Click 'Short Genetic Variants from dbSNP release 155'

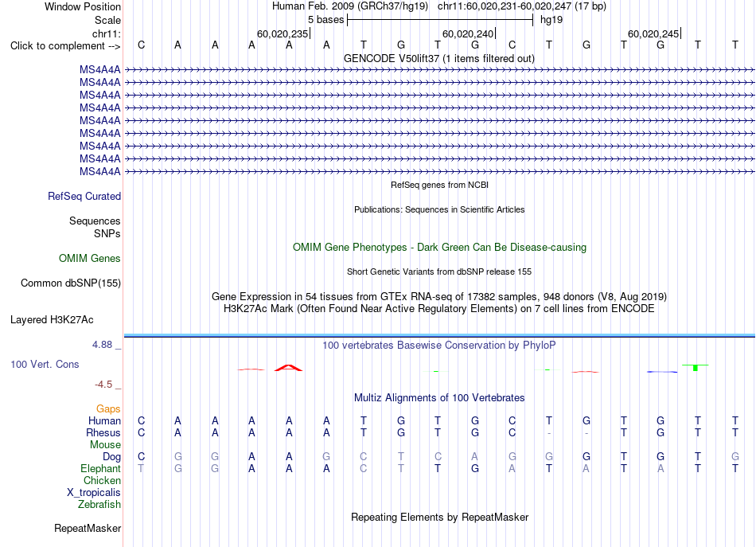[439, 272]
